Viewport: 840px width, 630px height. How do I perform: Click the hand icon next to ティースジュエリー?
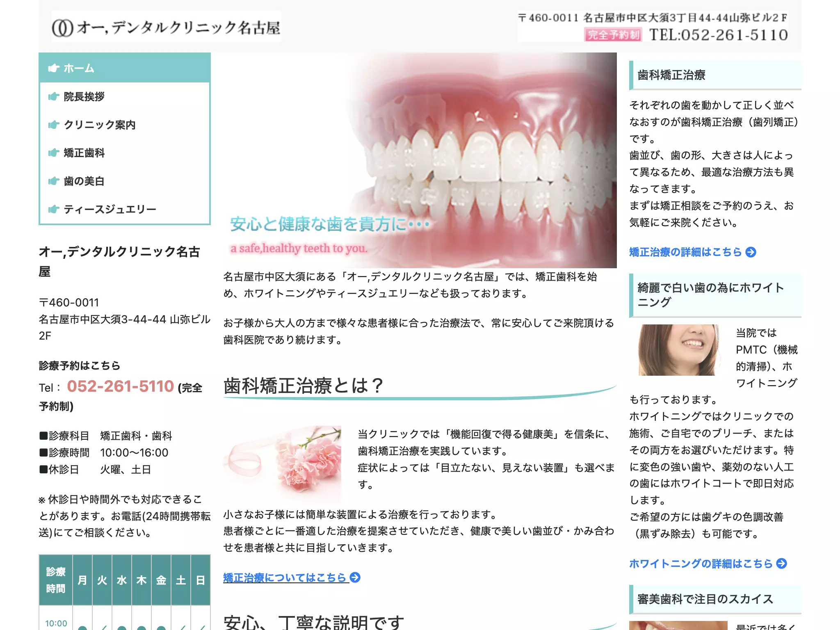tap(54, 210)
